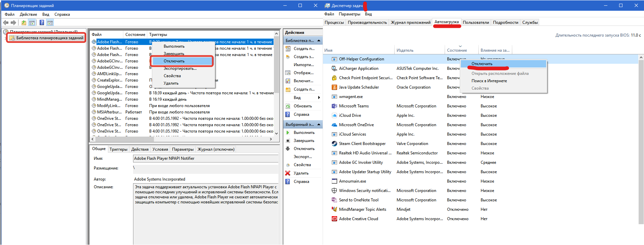Screen dimensions: 644x245
Task: Click the Windows Security shield icon
Action: pos(334,191)
